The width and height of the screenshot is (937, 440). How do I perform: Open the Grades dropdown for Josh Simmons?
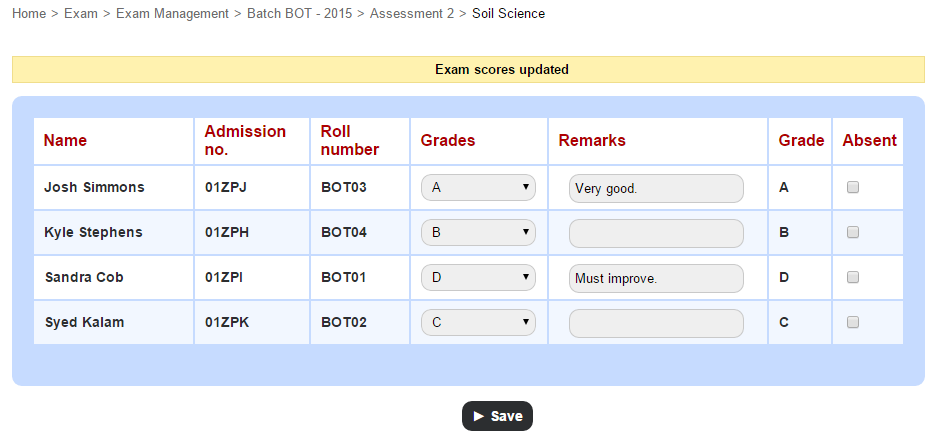coord(478,188)
